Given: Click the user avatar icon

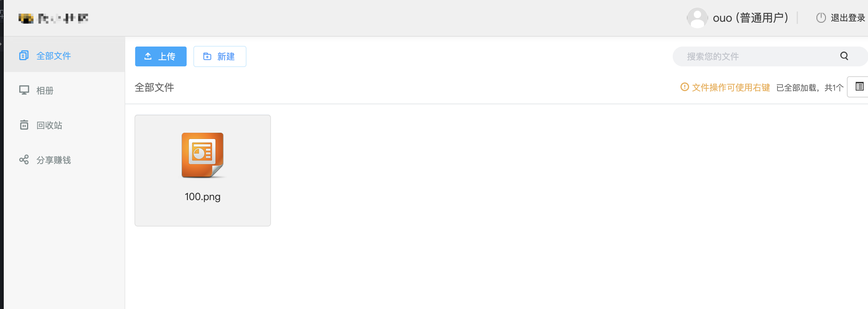Looking at the screenshot, I should [697, 18].
